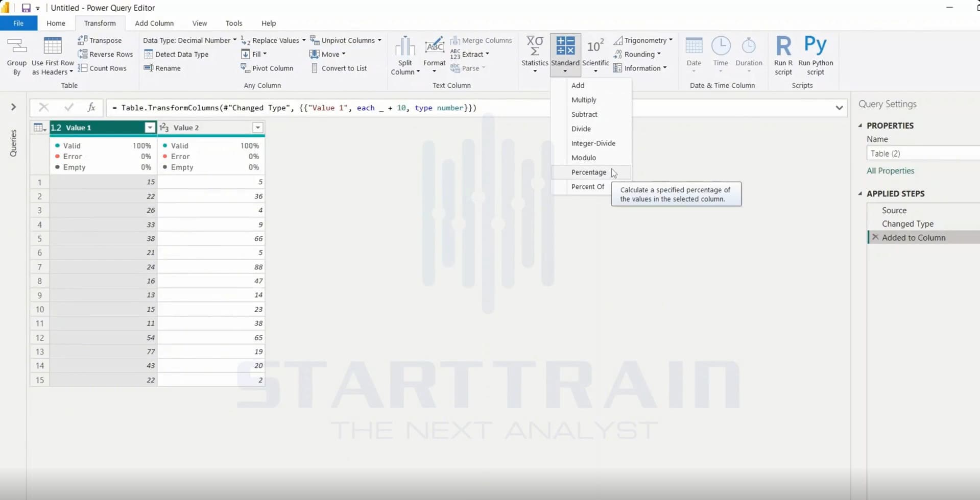The image size is (980, 500).
Task: Click the save icon in title bar
Action: [26, 8]
